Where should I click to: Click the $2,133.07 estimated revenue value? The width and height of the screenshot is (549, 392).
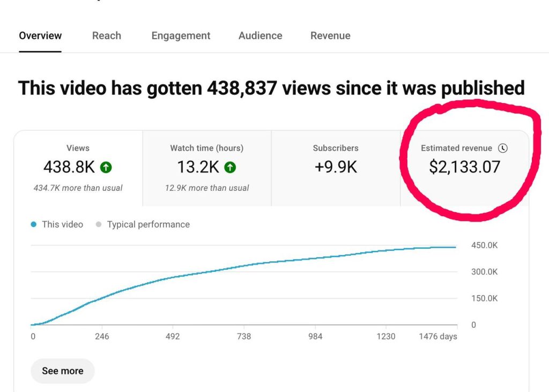pos(464,167)
